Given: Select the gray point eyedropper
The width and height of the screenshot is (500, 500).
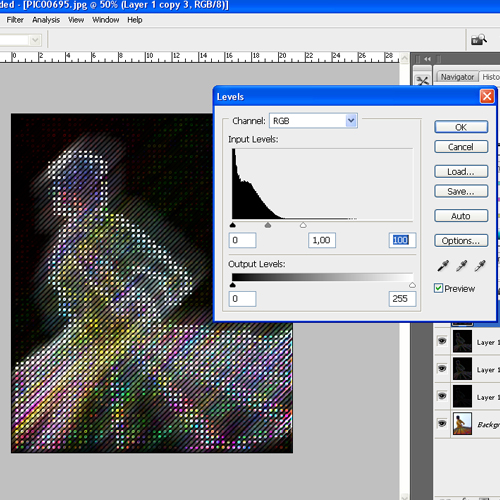Looking at the screenshot, I should pos(462,266).
